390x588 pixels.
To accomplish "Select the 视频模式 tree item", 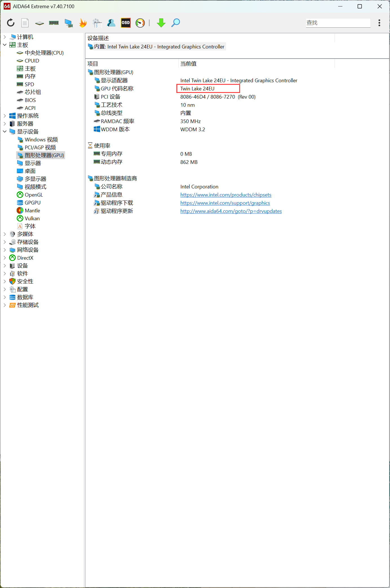I will point(32,187).
